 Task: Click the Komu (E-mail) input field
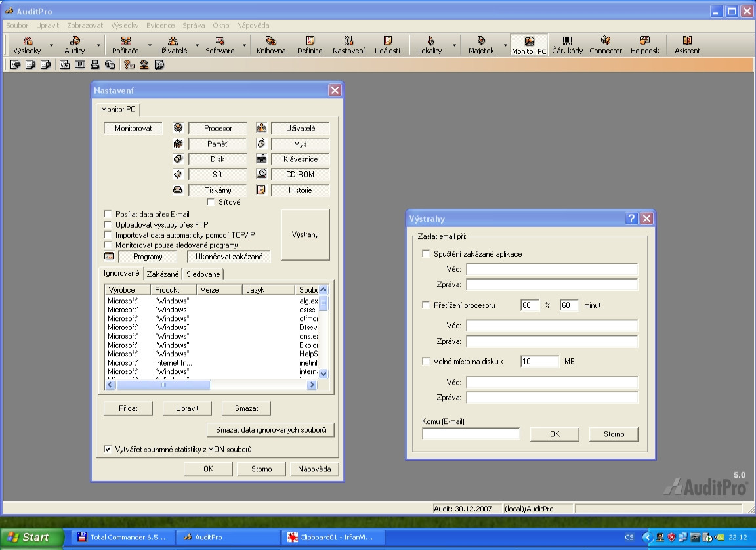pyautogui.click(x=471, y=434)
